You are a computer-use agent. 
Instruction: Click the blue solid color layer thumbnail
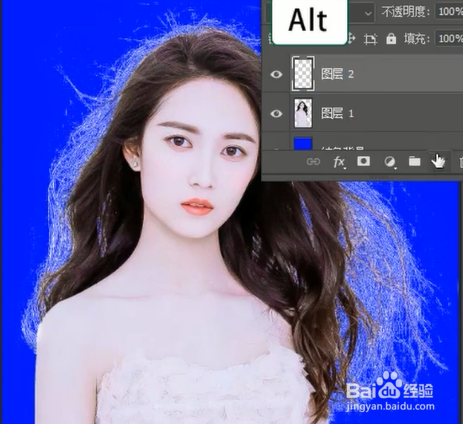click(x=303, y=143)
